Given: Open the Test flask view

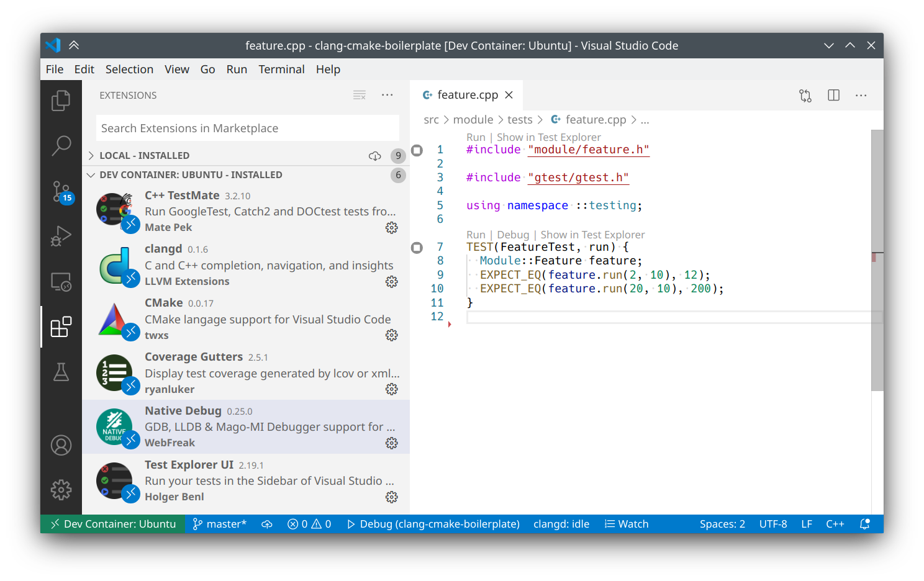Looking at the screenshot, I should (x=61, y=372).
